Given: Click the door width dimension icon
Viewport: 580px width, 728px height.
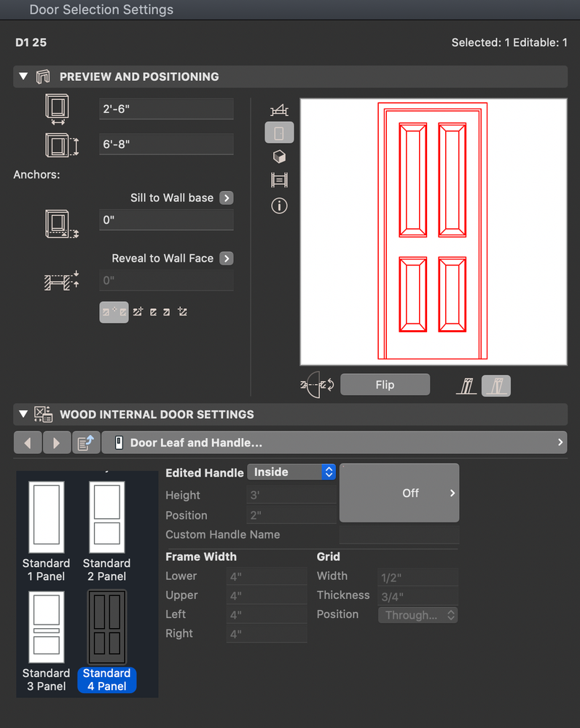Looking at the screenshot, I should tap(57, 109).
